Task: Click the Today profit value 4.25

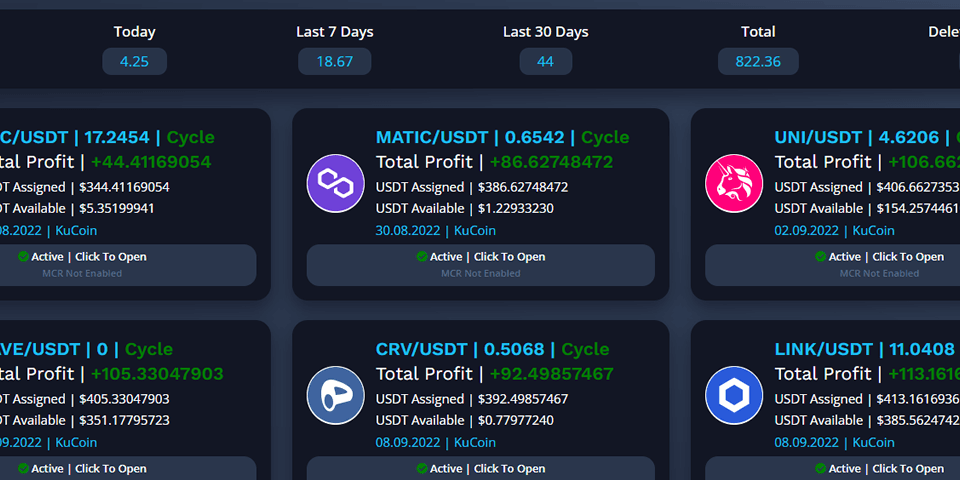Action: (135, 61)
